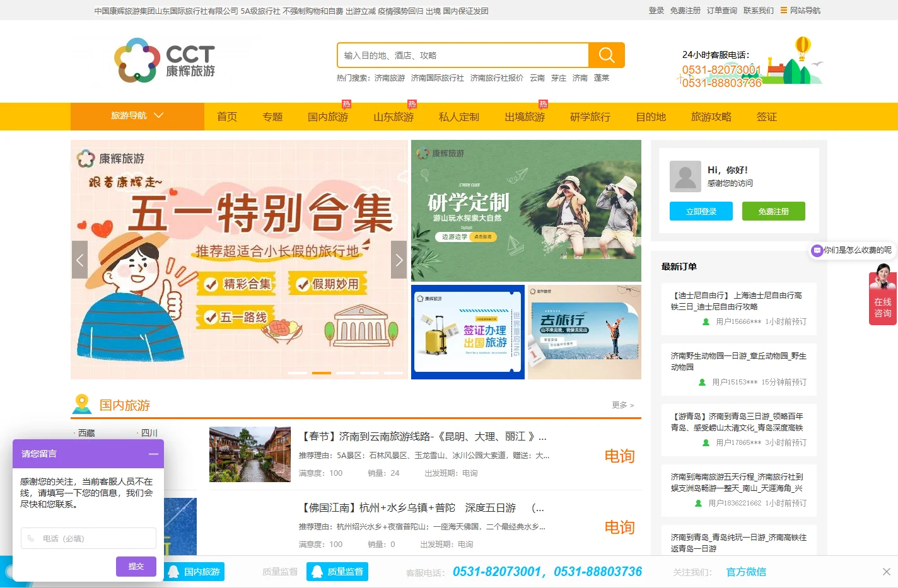Viewport: 898px width, 588px height.
Task: Click hot search 济南国际旅行社
Action: click(438, 78)
